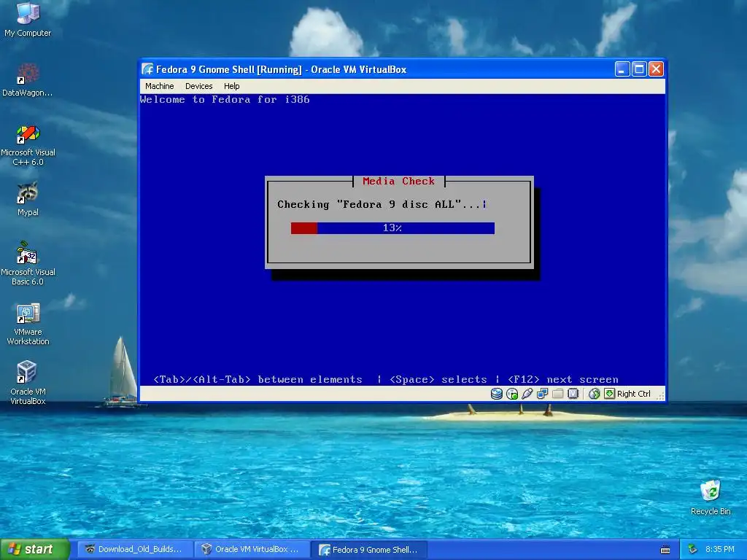The image size is (747, 560).
Task: Click the Fedora icon in the title bar
Action: click(147, 69)
